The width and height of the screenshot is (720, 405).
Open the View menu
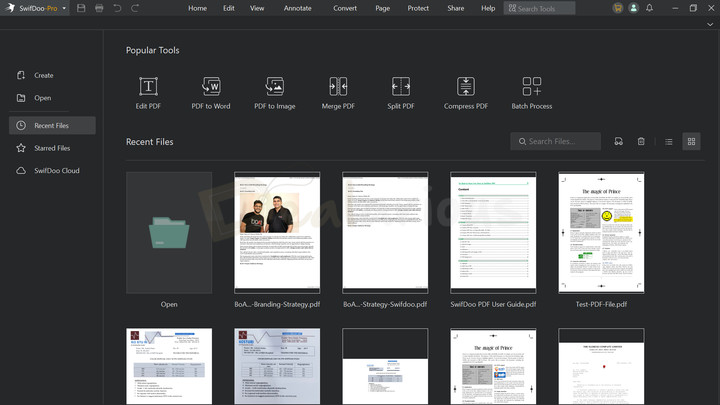coord(257,8)
